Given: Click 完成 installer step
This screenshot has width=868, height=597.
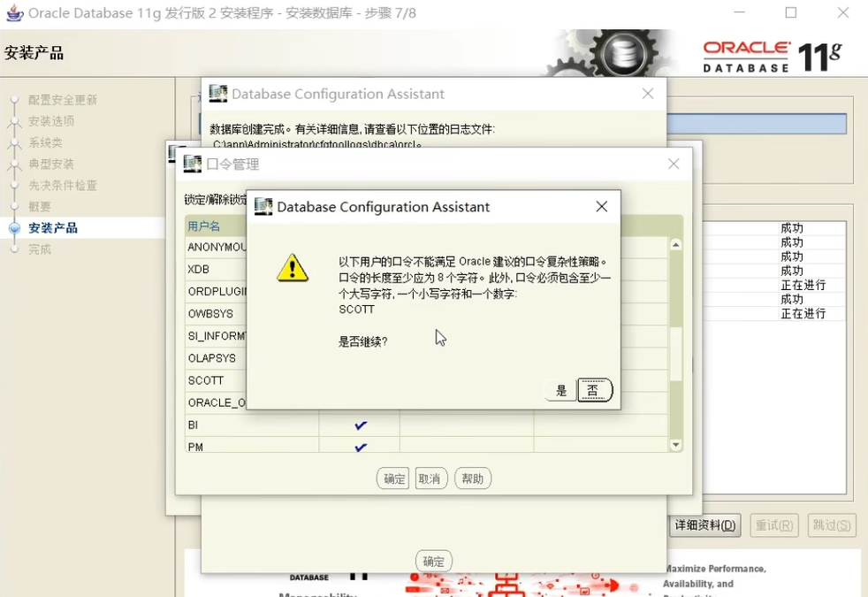Looking at the screenshot, I should tap(40, 249).
